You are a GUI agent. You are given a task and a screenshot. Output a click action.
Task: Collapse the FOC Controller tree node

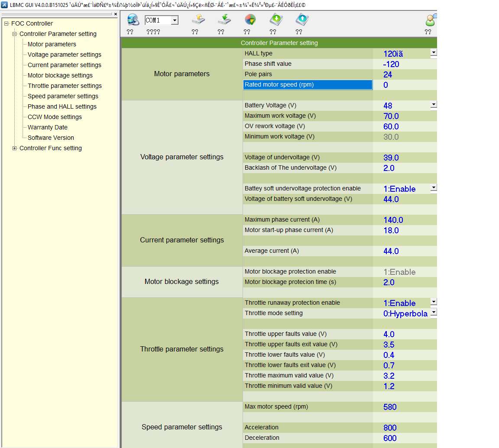pyautogui.click(x=6, y=23)
